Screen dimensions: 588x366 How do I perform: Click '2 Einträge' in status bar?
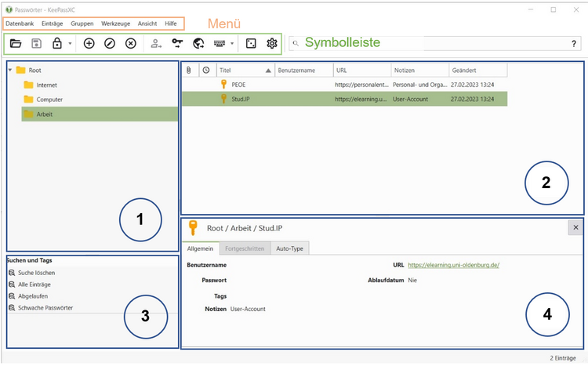coord(563,357)
